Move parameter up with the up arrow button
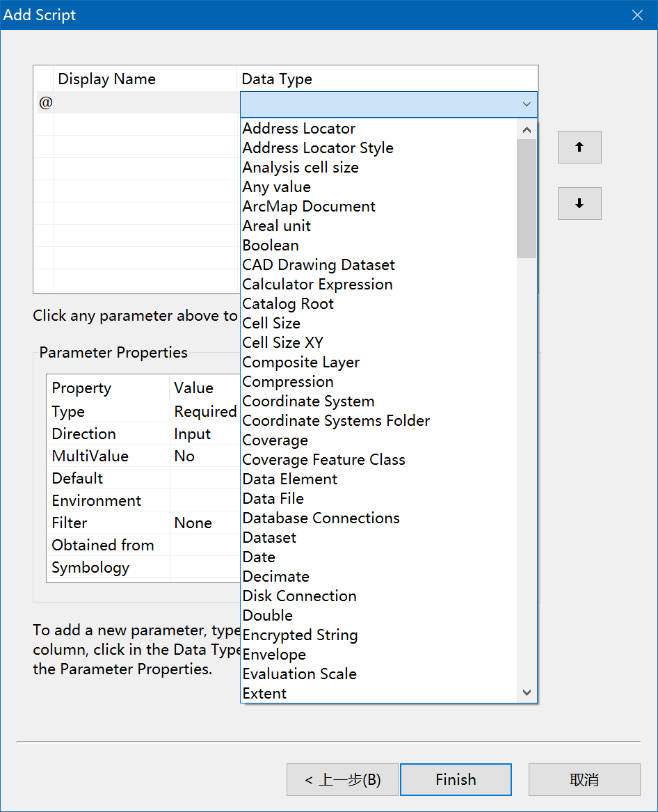Image resolution: width=658 pixels, height=812 pixels. (579, 147)
